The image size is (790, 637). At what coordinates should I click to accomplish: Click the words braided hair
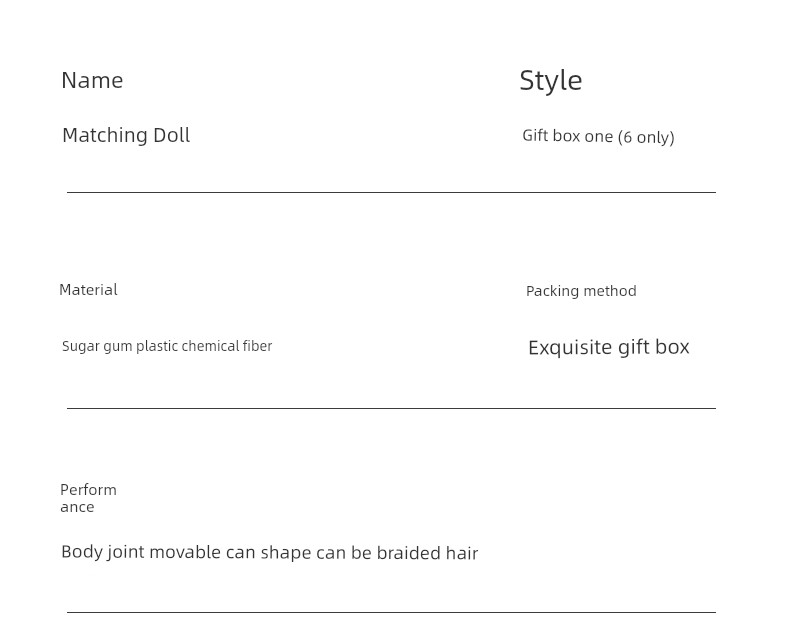pyautogui.click(x=427, y=553)
